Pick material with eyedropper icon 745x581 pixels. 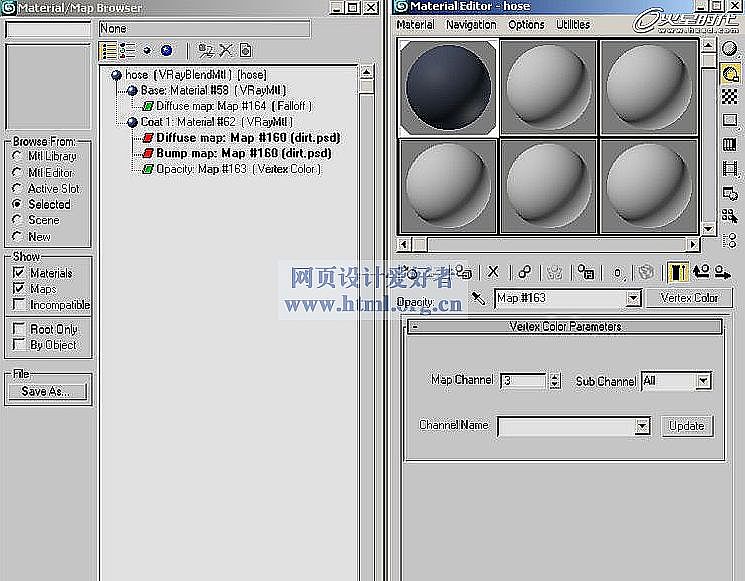coord(478,298)
